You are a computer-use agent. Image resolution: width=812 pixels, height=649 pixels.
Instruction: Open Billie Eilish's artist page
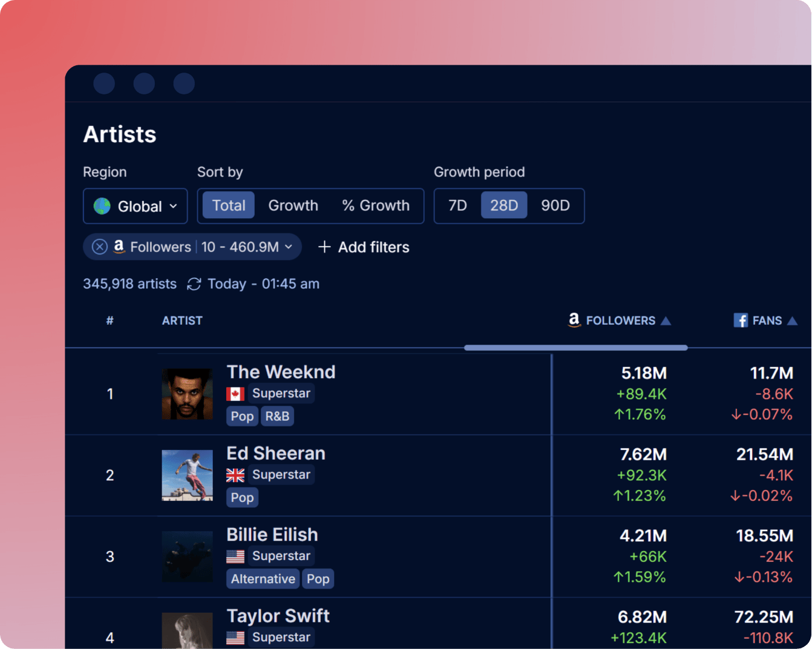(x=272, y=535)
